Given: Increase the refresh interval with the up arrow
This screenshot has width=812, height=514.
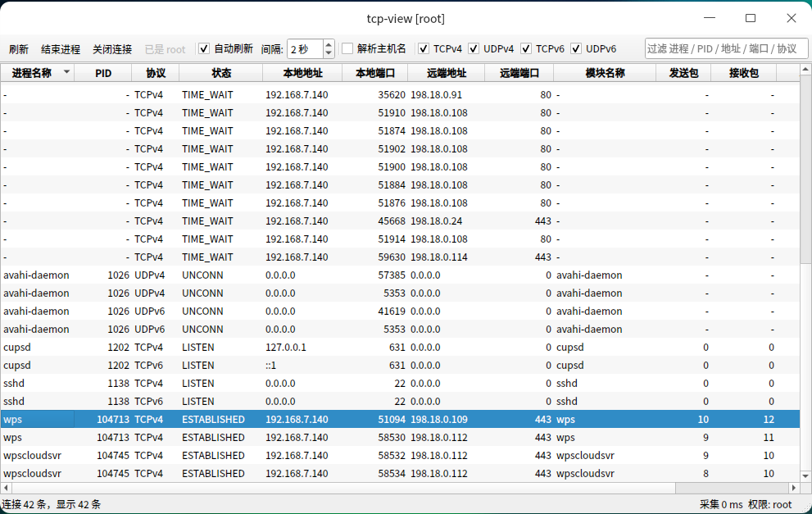Looking at the screenshot, I should 329,44.
